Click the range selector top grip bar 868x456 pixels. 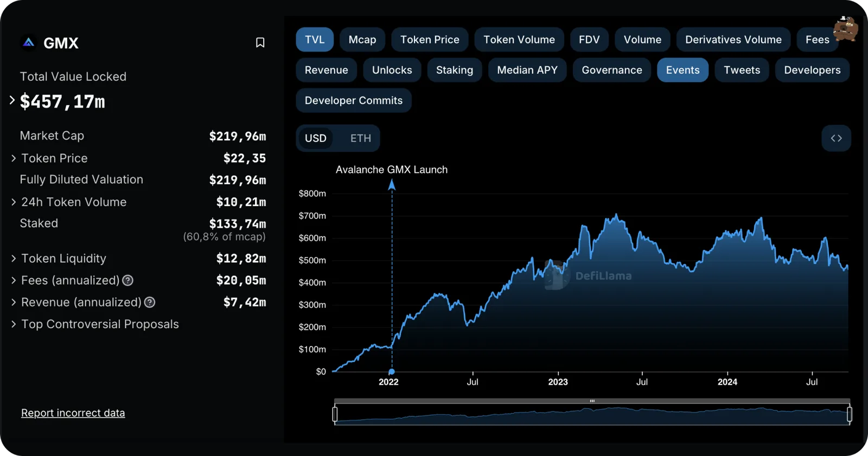(x=592, y=401)
